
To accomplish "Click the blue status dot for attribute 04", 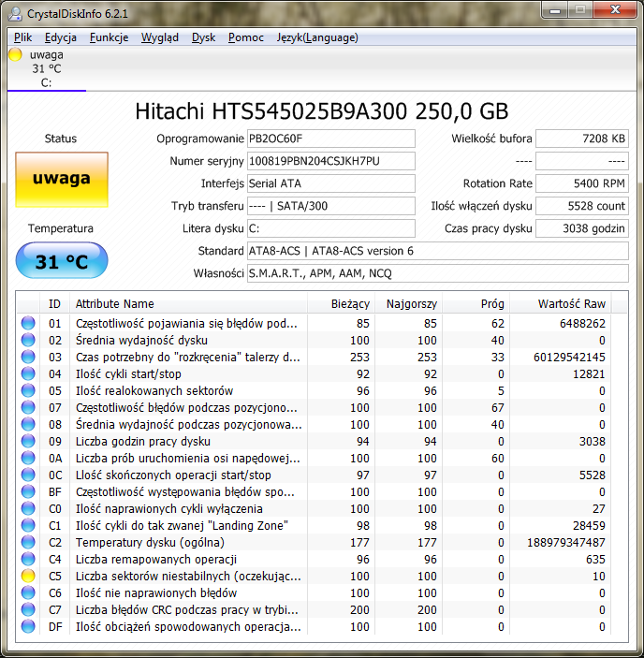I will (x=28, y=373).
